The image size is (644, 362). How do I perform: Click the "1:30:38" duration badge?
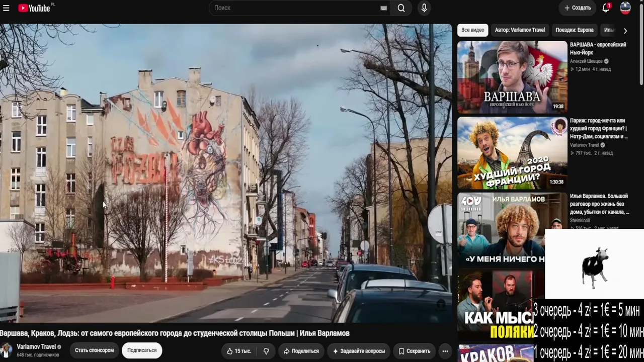click(x=556, y=182)
